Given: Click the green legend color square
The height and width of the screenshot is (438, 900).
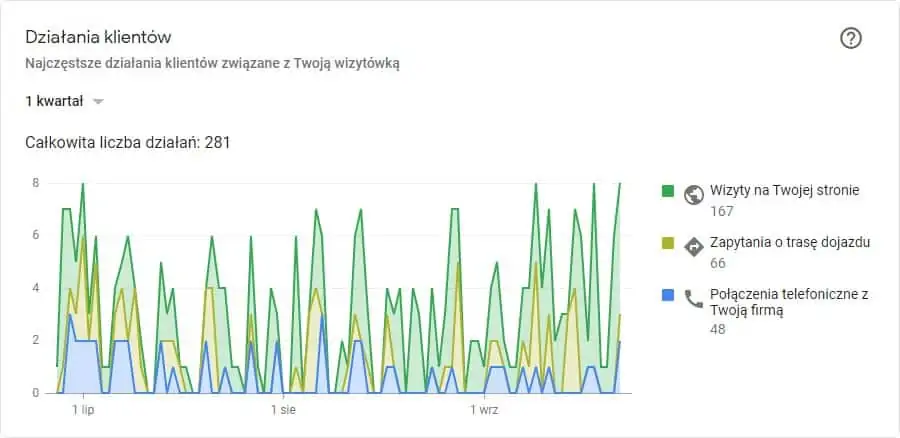Looking at the screenshot, I should [x=668, y=191].
